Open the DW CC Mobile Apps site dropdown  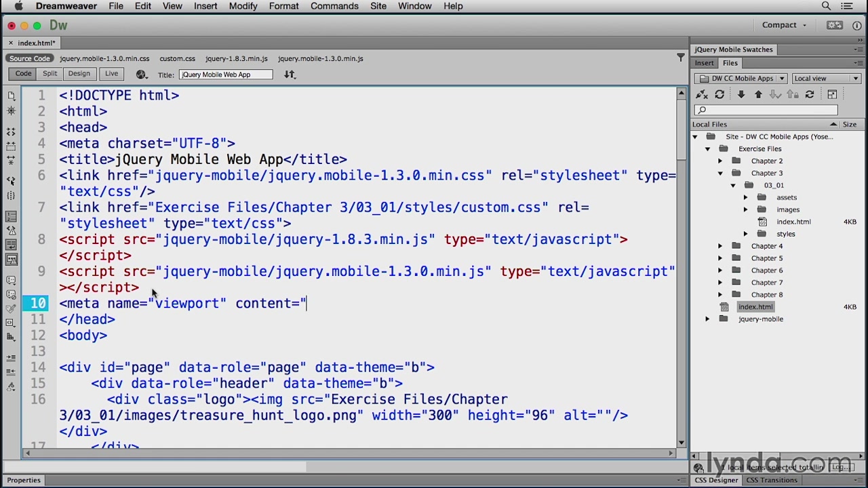pos(741,79)
